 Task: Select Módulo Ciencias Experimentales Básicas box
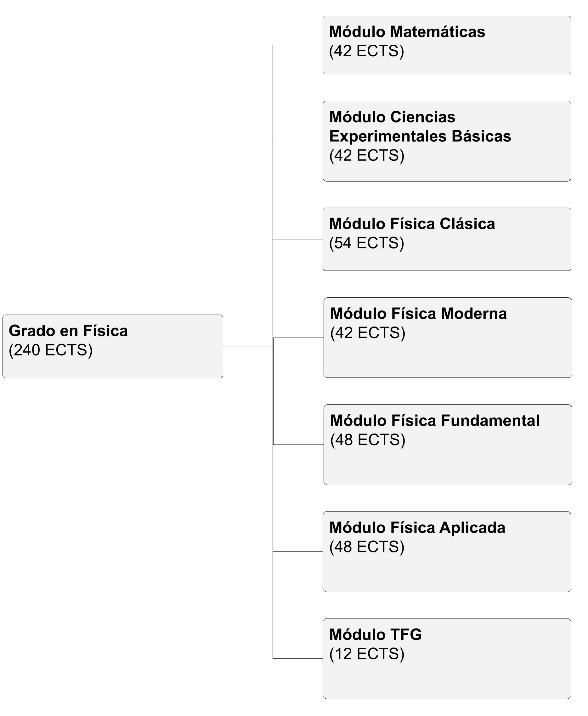[447, 141]
